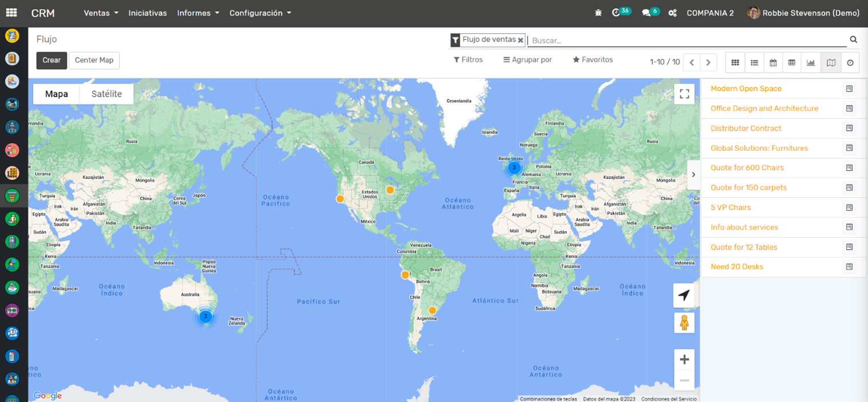Open the Informes menu

point(198,13)
